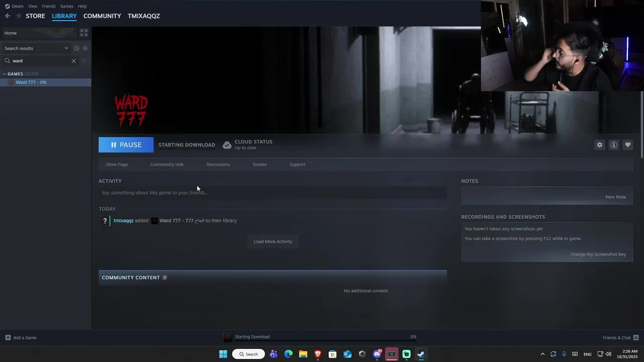Open Outlook from taskbar
Viewport: 644px width, 362px height.
coord(347,354)
